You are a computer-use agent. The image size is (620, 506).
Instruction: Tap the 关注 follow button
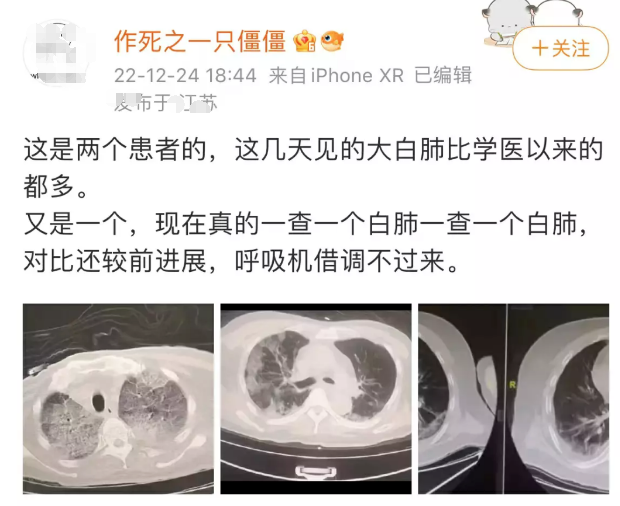point(560,48)
